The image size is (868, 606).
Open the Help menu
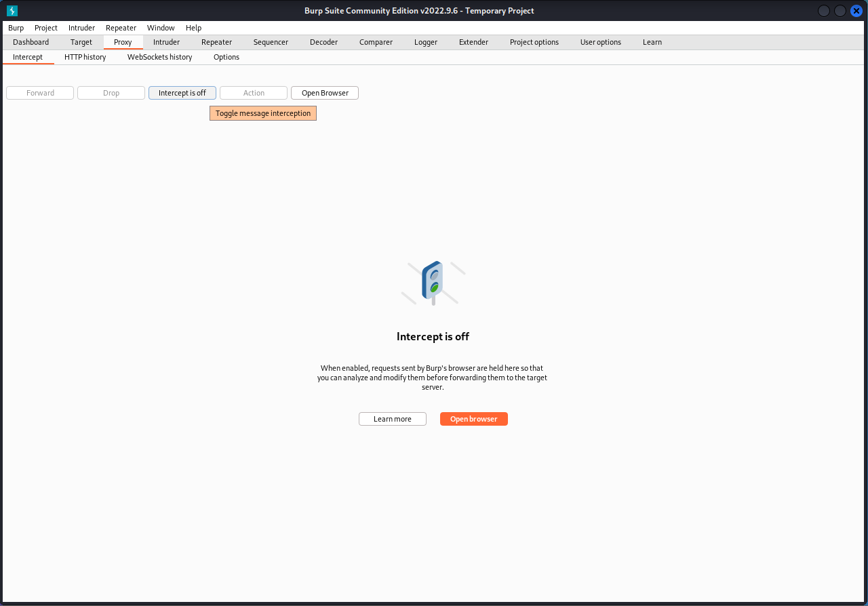pyautogui.click(x=193, y=28)
